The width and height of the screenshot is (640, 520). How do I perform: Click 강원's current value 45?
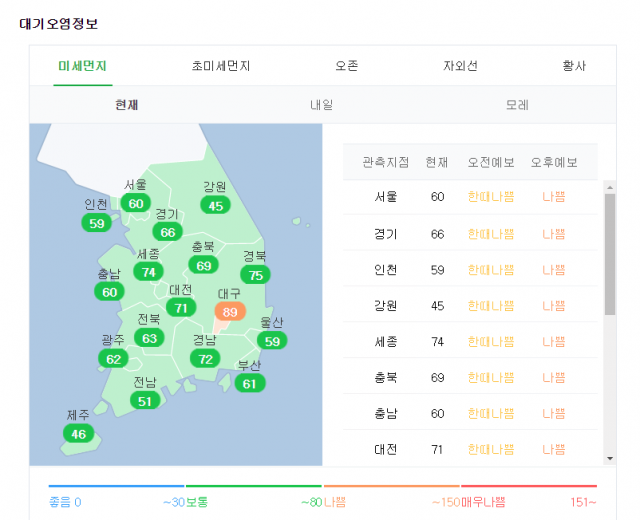437,306
